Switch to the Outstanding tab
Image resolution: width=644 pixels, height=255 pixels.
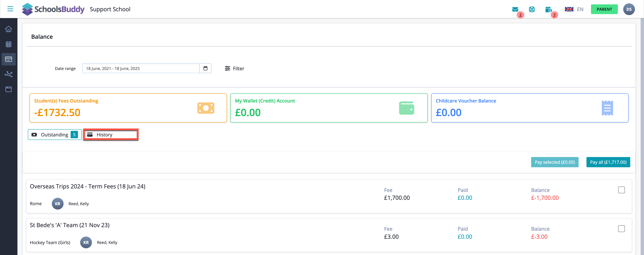click(x=55, y=135)
